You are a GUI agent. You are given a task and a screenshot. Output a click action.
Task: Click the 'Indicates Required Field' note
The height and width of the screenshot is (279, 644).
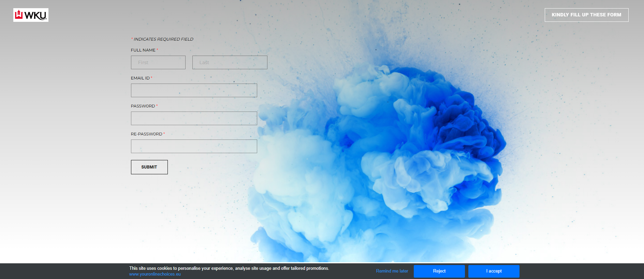pos(162,39)
